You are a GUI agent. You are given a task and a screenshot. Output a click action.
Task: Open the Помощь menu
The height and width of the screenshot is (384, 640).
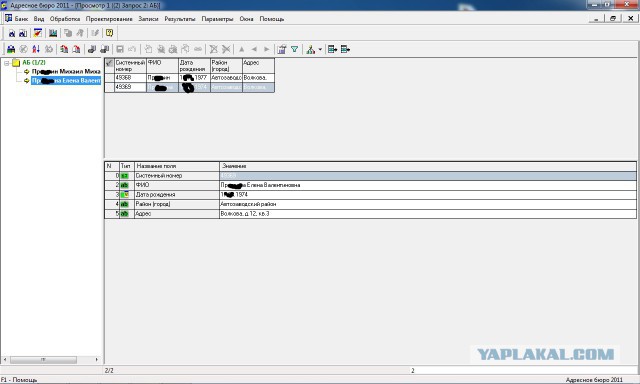[x=271, y=19]
